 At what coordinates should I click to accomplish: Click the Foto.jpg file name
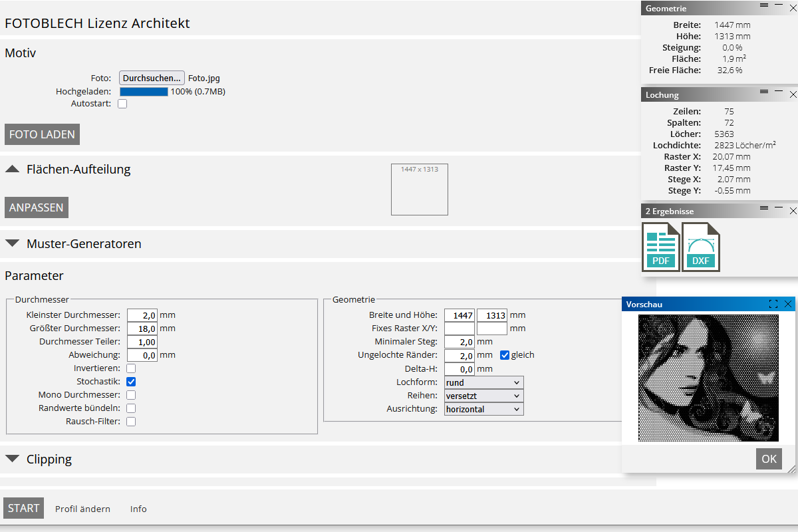click(204, 78)
